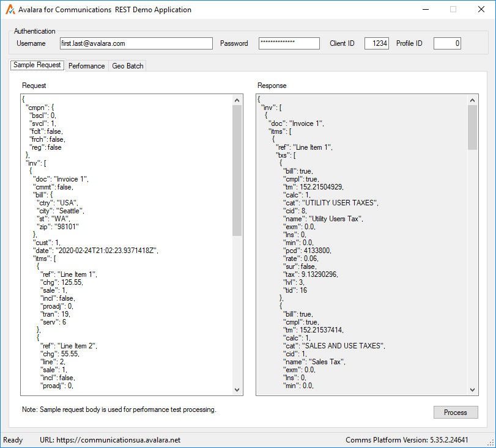Screen dimensions: 496x448
Task: Click the URL text in status bar
Action: click(x=110, y=440)
